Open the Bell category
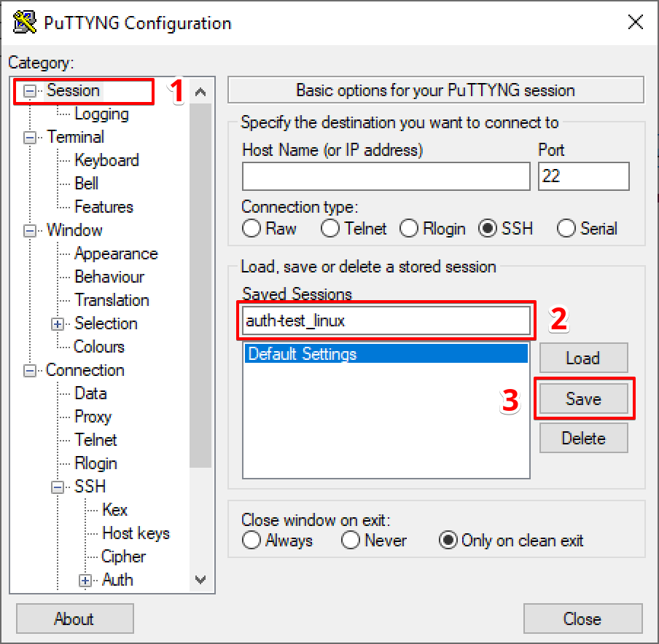Viewport: 659px width, 644px height. [x=87, y=184]
